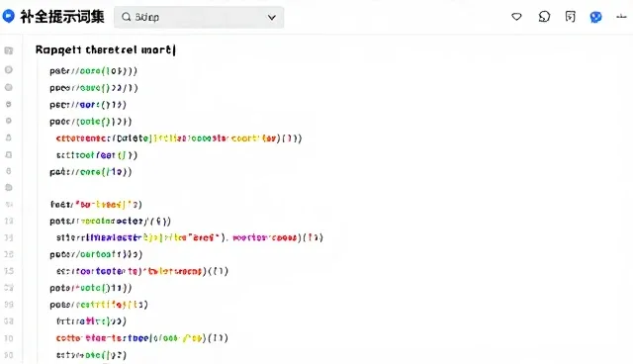This screenshot has width=633, height=364.
Task: Click inside the search combo box
Action: pyautogui.click(x=199, y=17)
